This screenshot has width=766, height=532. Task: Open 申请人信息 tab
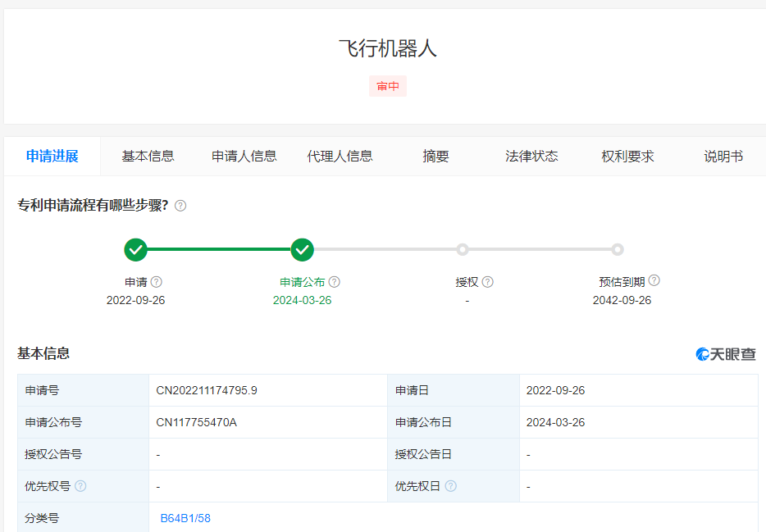(x=244, y=157)
